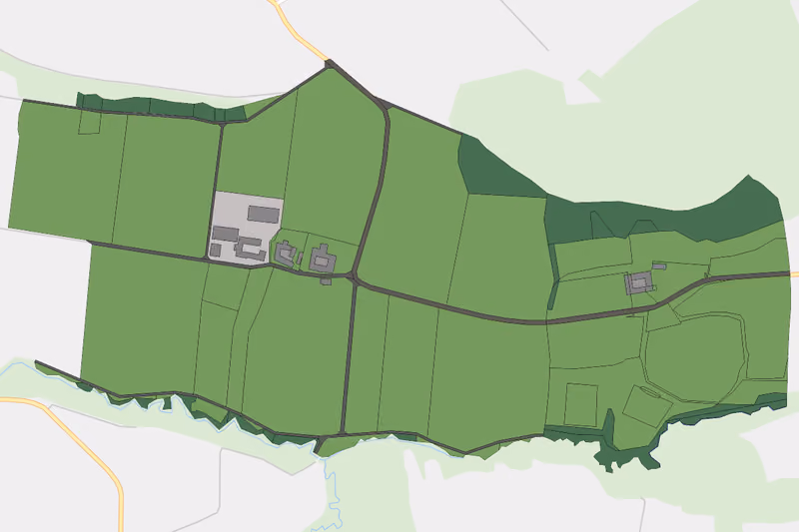Select the yellow road at the top
The height and width of the screenshot is (532, 799).
[x=298, y=30]
